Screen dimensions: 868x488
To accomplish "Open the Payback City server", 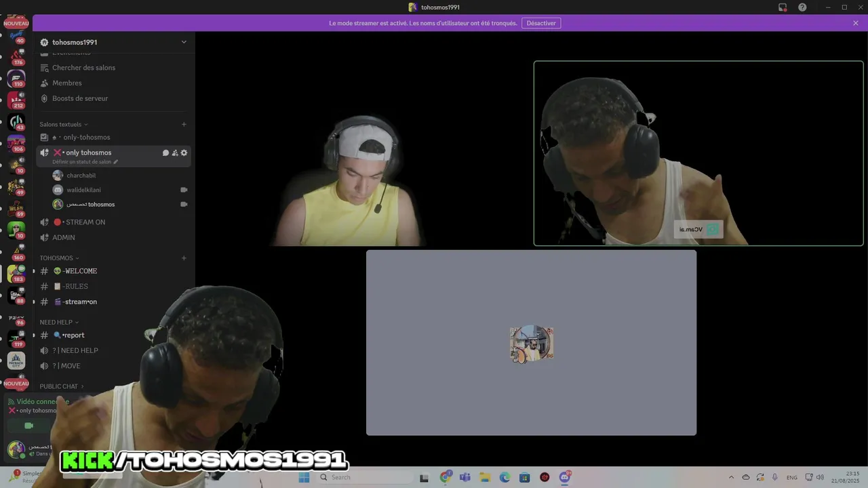I will click(x=16, y=361).
